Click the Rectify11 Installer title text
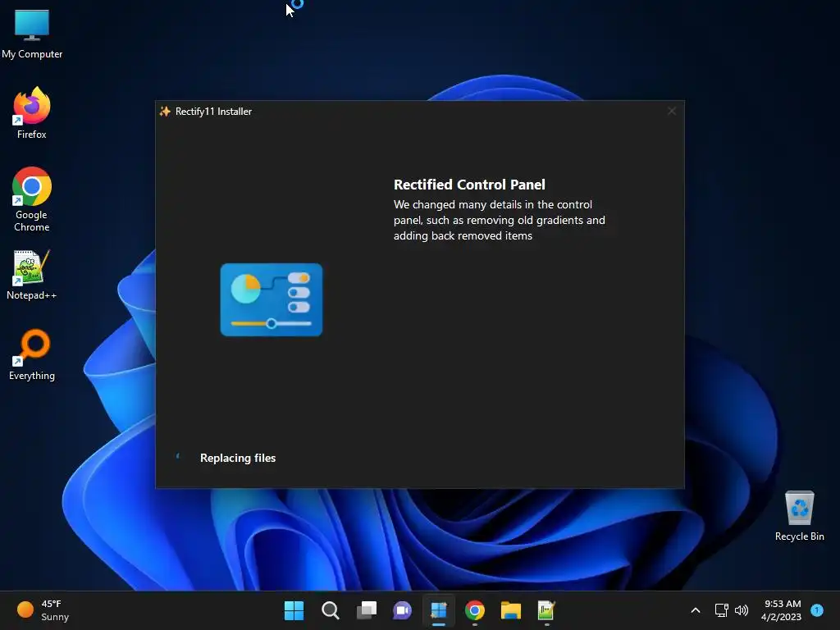Viewport: 840px width, 630px height. pyautogui.click(x=214, y=112)
